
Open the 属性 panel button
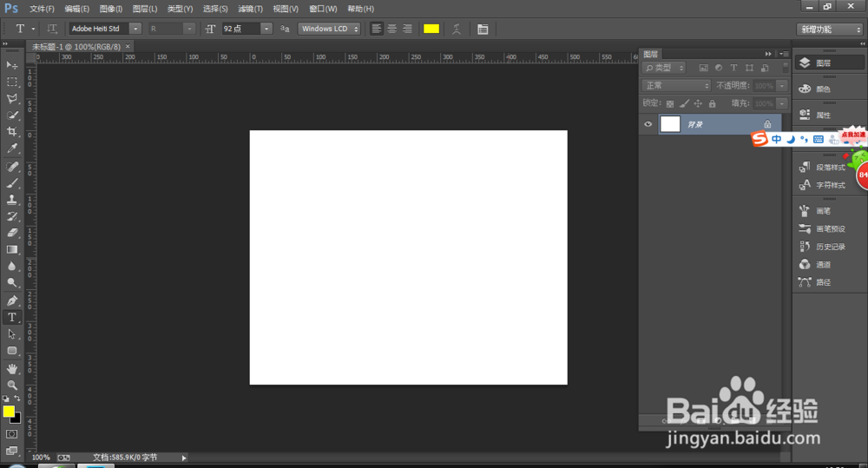(829, 115)
